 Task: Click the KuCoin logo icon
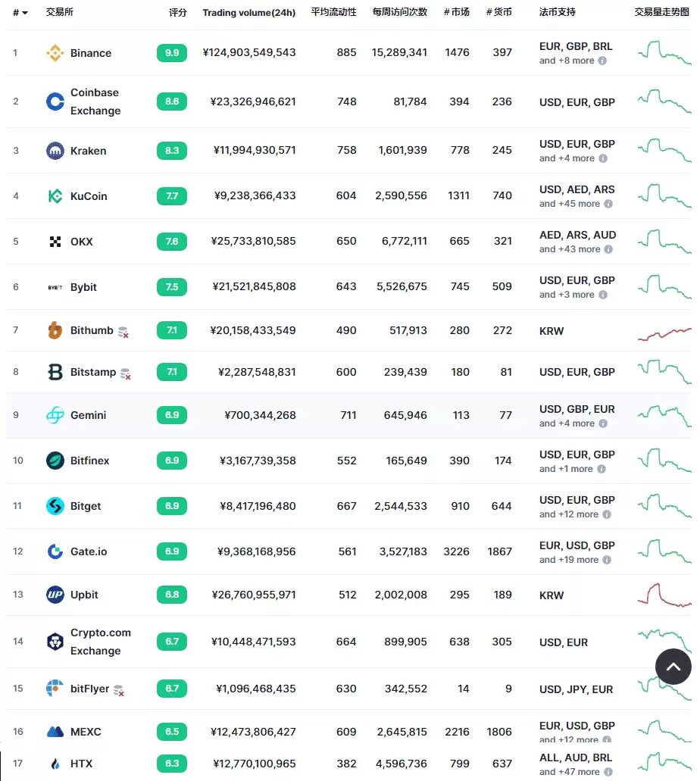tap(55, 196)
